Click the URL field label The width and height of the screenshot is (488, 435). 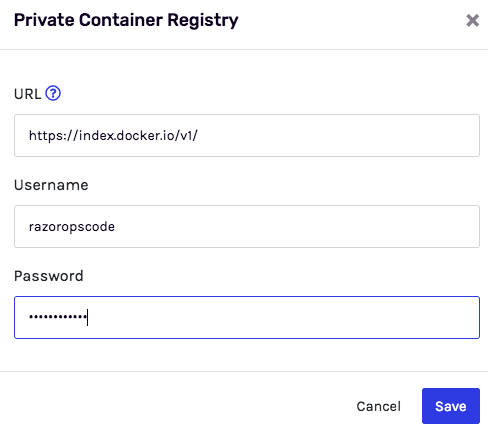27,94
